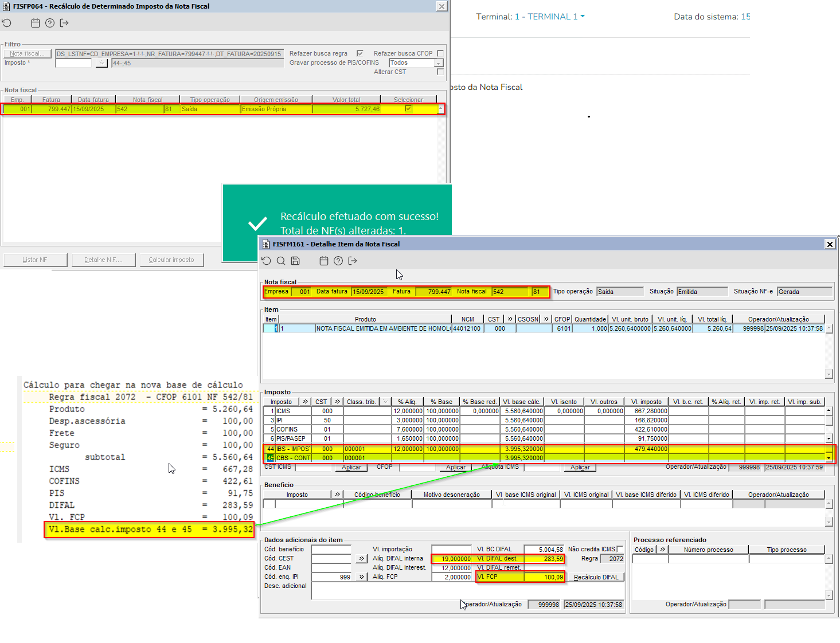Screen dimensions: 840x643
Task: Enable the Alterar CST checkbox
Action: [x=440, y=72]
